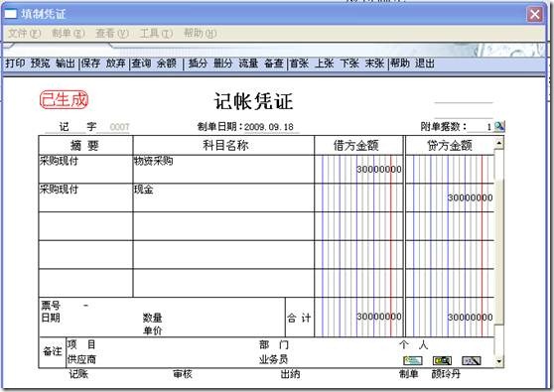Open the 查看 menu
This screenshot has width=554, height=392.
pyautogui.click(x=111, y=33)
